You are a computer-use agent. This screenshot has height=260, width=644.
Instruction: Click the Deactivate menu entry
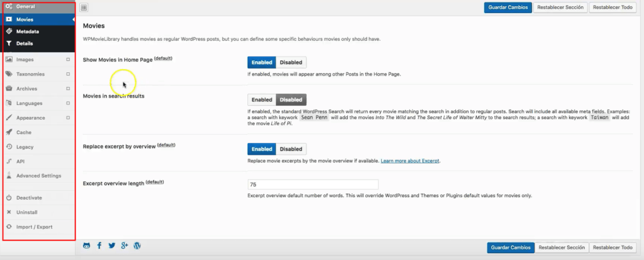pos(39,198)
